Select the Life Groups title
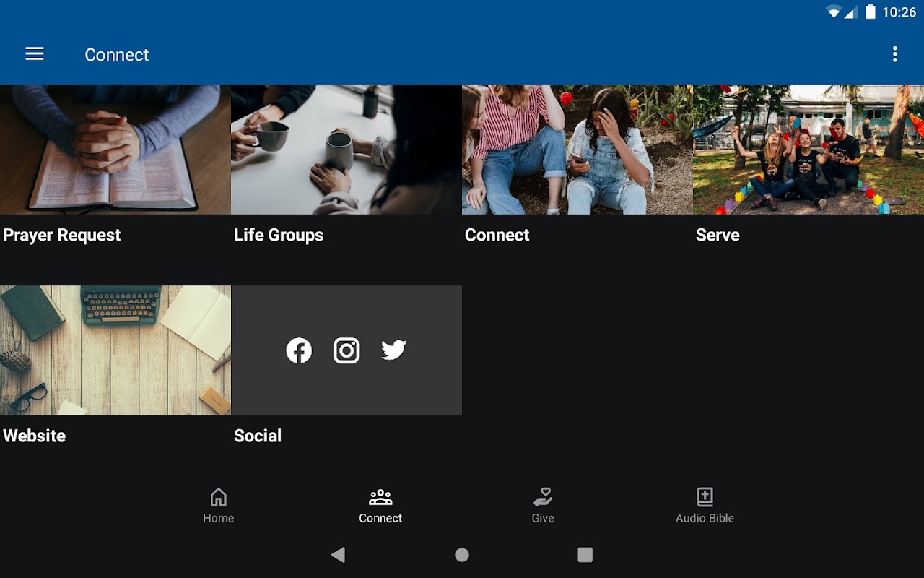 click(x=279, y=236)
